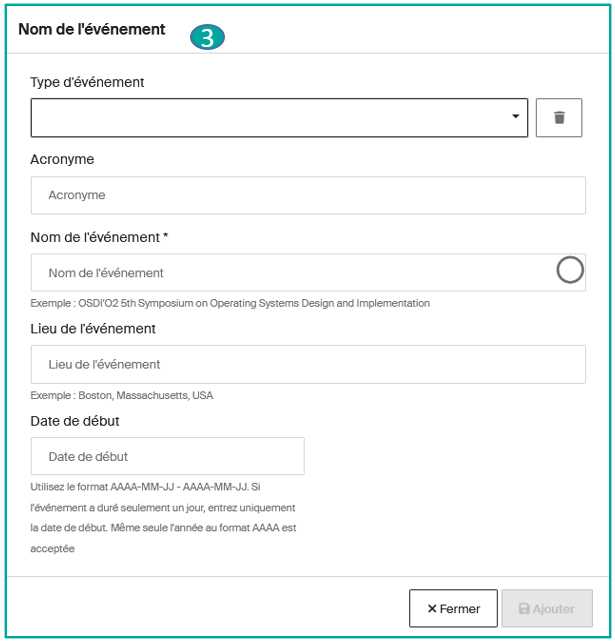Click the Type d'événement label
The height and width of the screenshot is (642, 615).
(x=87, y=82)
